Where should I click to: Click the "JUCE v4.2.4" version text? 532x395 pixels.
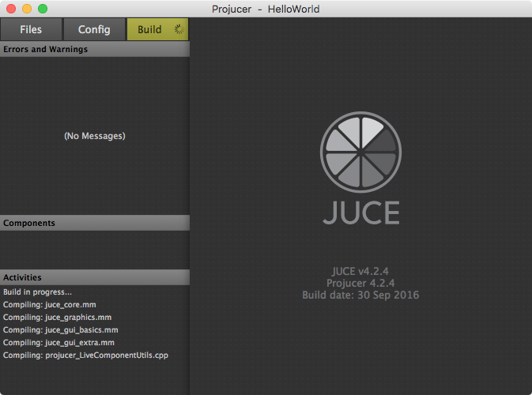(360, 271)
